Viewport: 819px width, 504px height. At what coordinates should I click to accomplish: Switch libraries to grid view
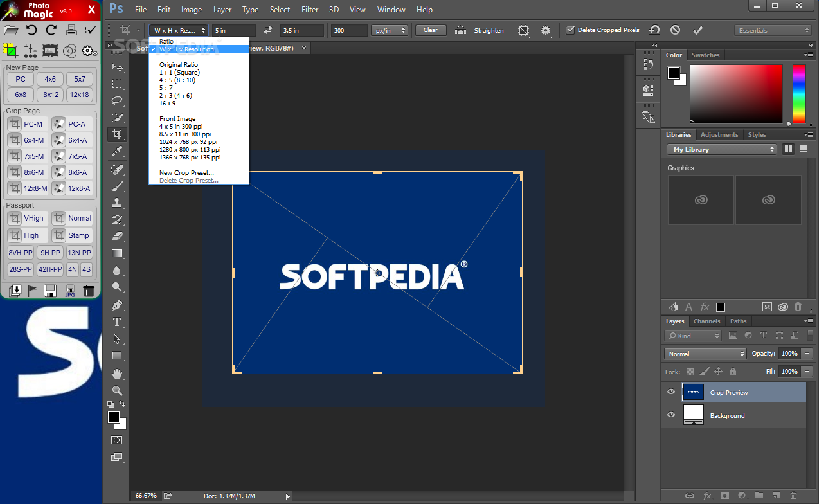[x=789, y=149]
